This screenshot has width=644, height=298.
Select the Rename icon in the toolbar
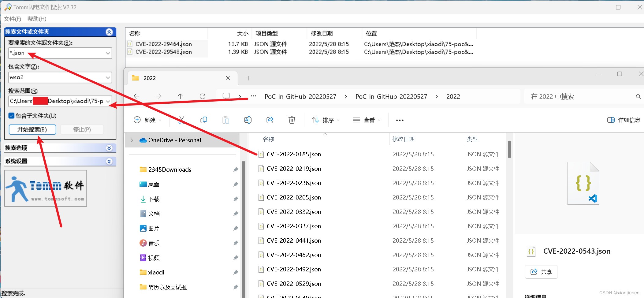pyautogui.click(x=248, y=120)
